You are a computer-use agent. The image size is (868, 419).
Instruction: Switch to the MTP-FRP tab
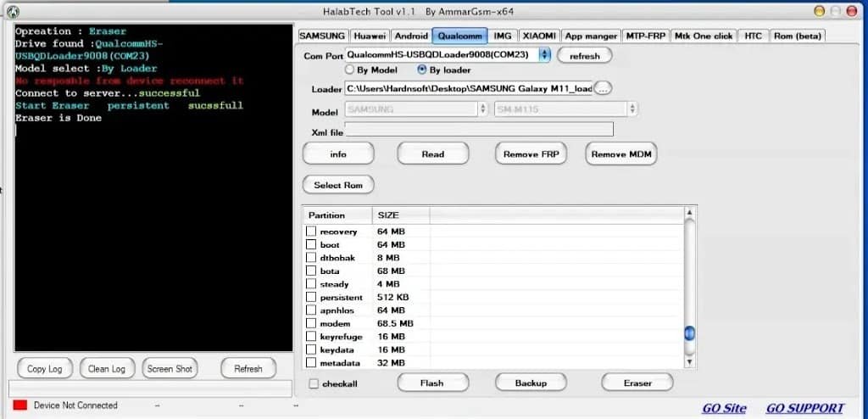point(645,36)
